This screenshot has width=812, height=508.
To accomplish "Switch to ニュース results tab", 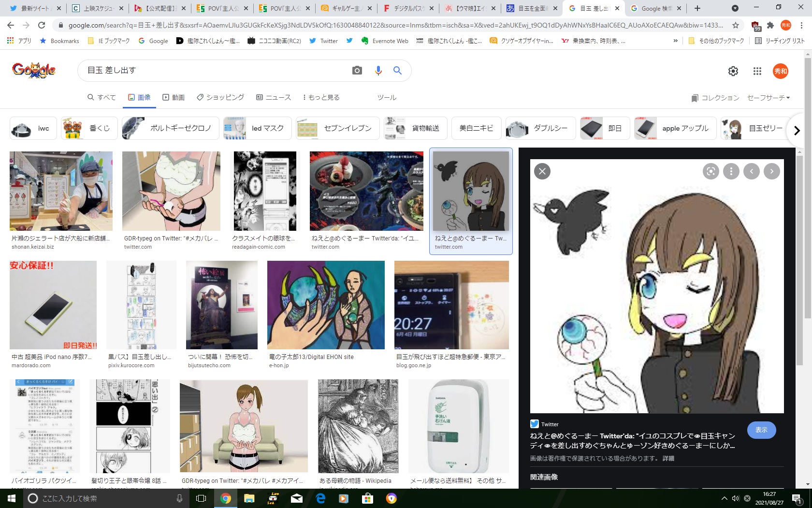I will point(274,97).
